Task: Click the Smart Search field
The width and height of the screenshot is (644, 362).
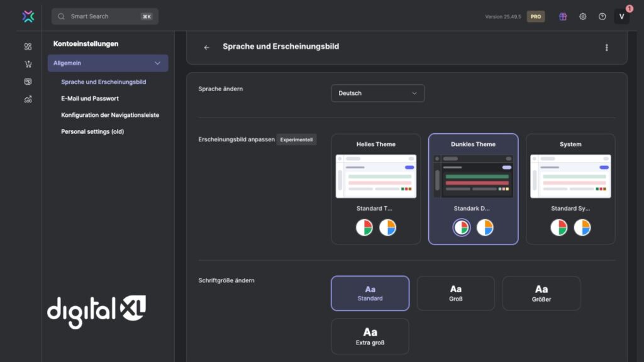Action: click(105, 16)
